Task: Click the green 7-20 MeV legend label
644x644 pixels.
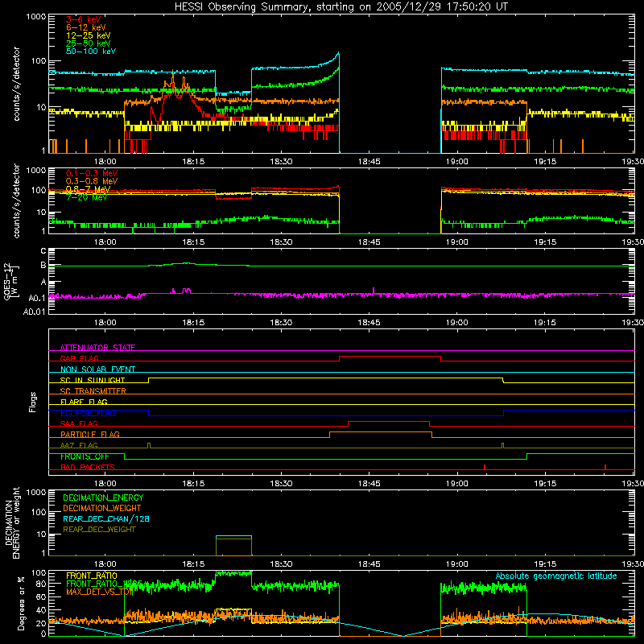Action: coord(86,197)
